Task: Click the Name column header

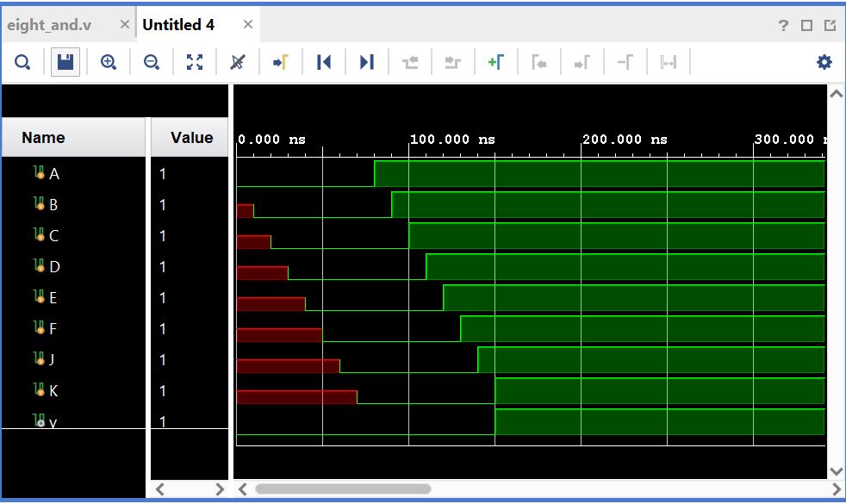Action: point(73,138)
